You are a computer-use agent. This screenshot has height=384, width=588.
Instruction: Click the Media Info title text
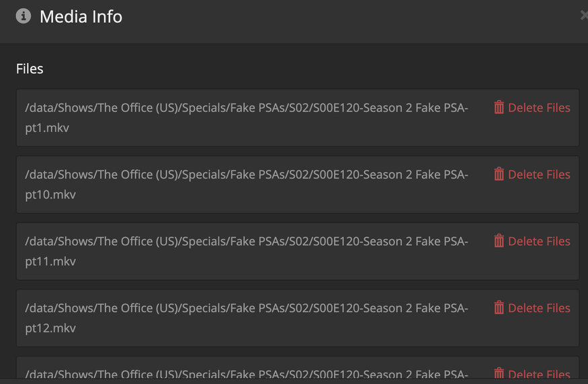[x=81, y=16]
